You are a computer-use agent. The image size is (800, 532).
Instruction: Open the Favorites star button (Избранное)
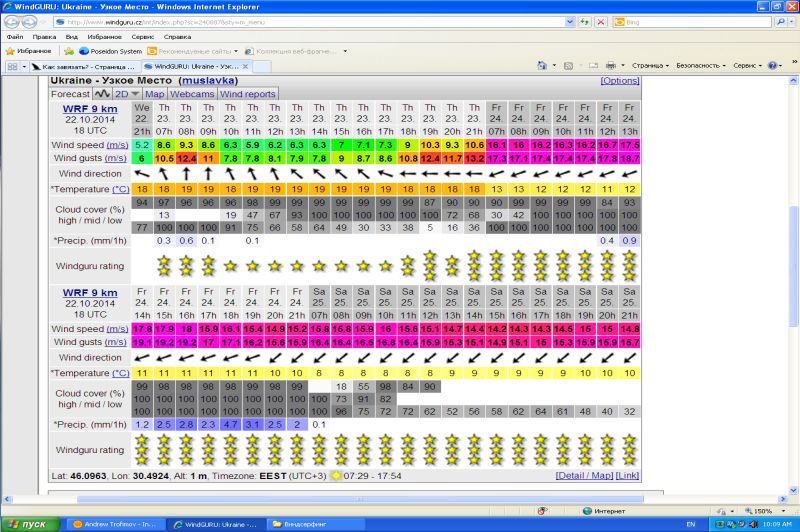click(x=29, y=51)
